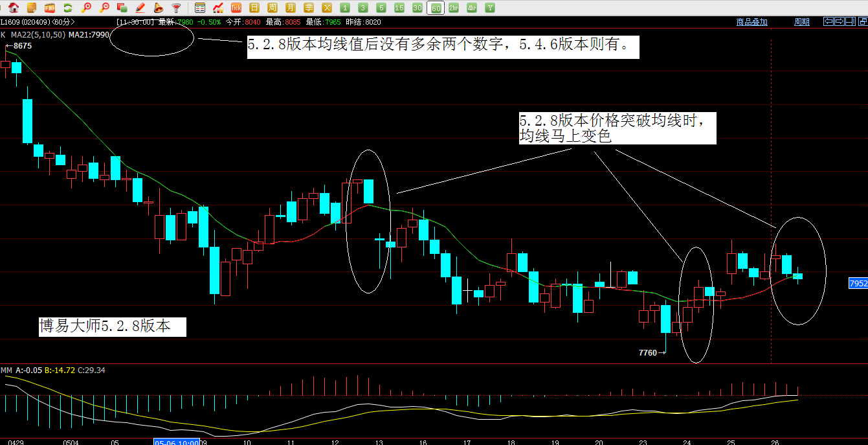Screen dimensions: 868x445
Task: Open the funnel filter tool
Action: tap(176, 8)
